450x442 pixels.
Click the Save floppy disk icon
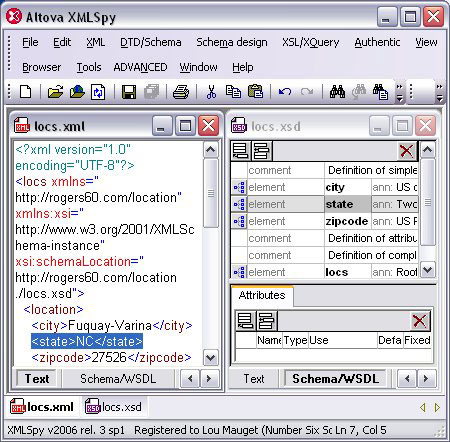(x=129, y=92)
